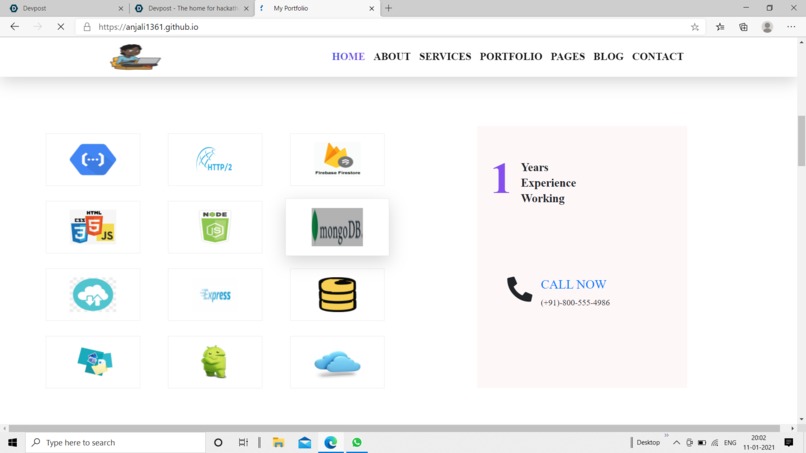
Task: Open Task View on taskbar
Action: pos(243,442)
